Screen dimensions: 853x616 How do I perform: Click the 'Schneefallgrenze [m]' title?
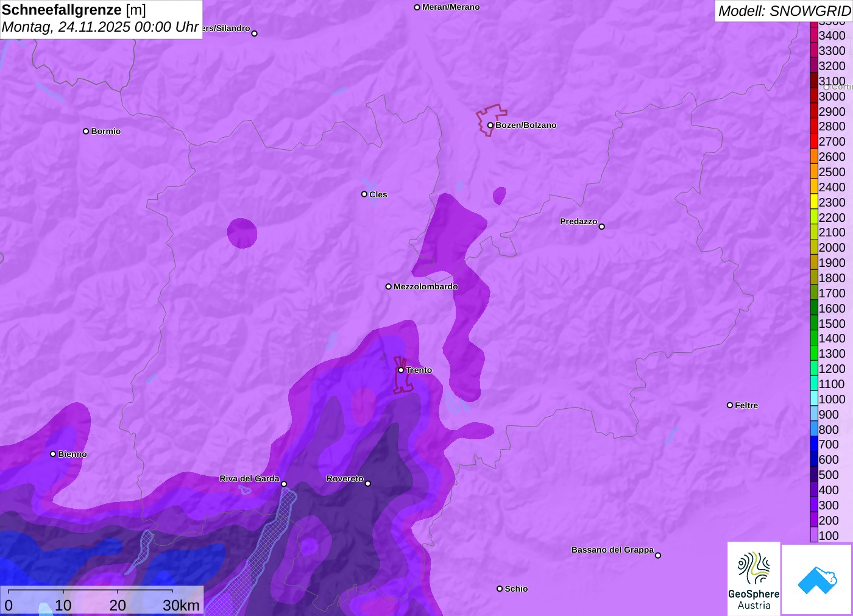pos(74,10)
